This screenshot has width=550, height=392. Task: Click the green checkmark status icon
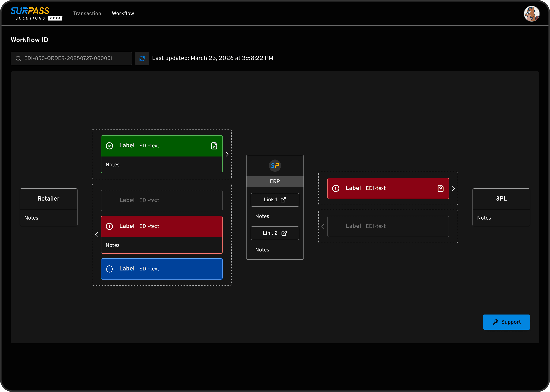coord(110,146)
